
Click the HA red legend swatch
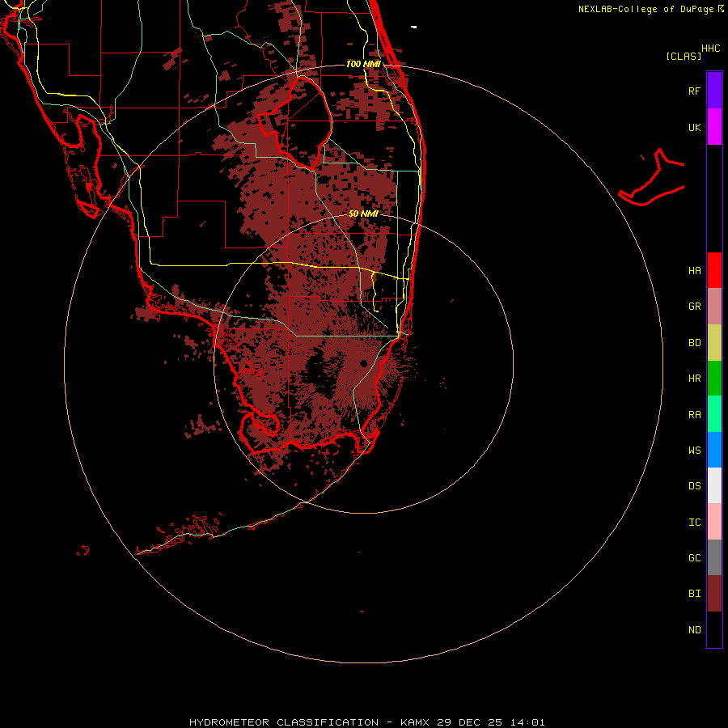coord(714,270)
